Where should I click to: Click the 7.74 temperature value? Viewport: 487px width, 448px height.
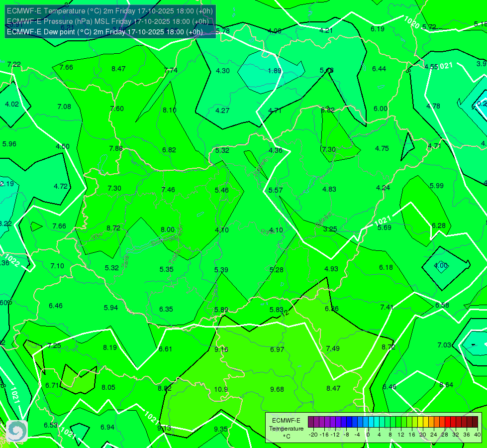pyautogui.click(x=171, y=70)
